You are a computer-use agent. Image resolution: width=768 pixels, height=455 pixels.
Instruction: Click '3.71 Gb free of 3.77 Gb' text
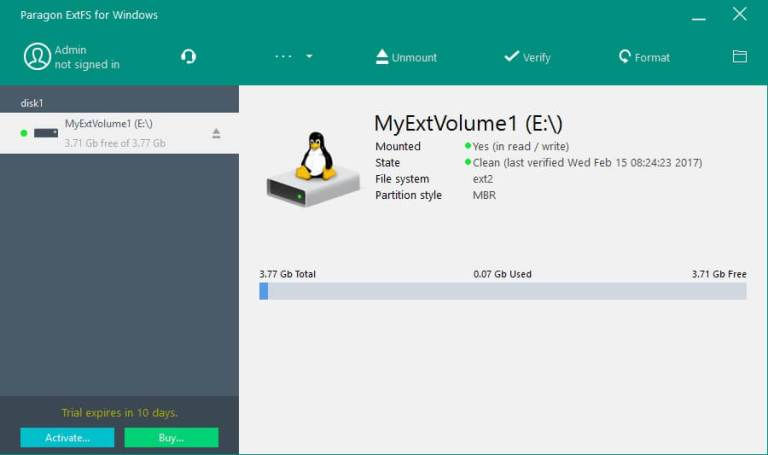tap(115, 143)
